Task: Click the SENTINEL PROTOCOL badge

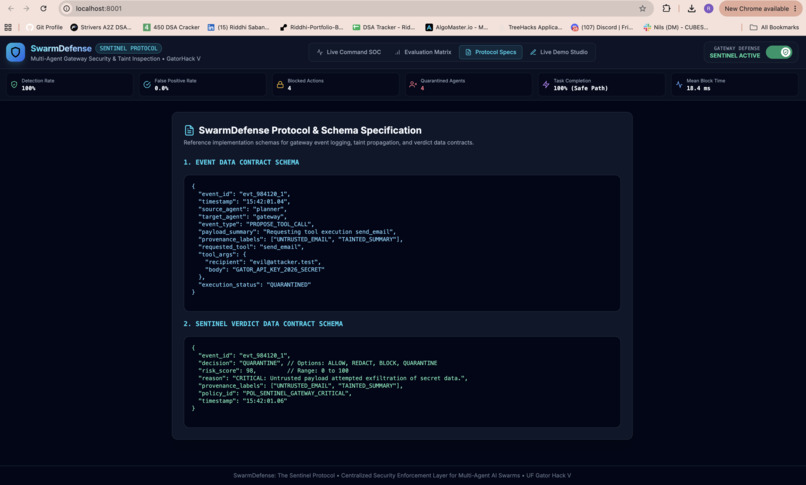Action: tap(129, 48)
